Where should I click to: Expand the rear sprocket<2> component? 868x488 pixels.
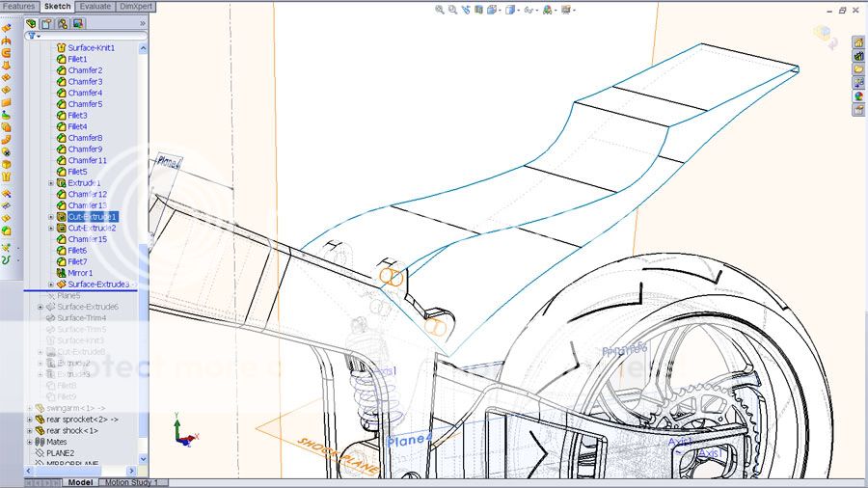coord(30,420)
